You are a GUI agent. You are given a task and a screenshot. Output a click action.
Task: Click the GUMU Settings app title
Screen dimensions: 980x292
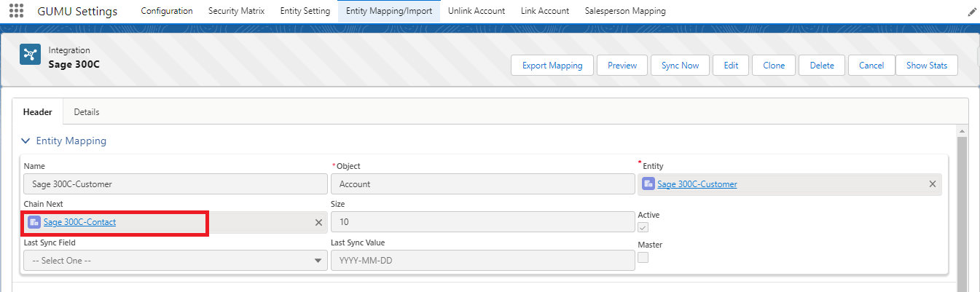(x=79, y=11)
